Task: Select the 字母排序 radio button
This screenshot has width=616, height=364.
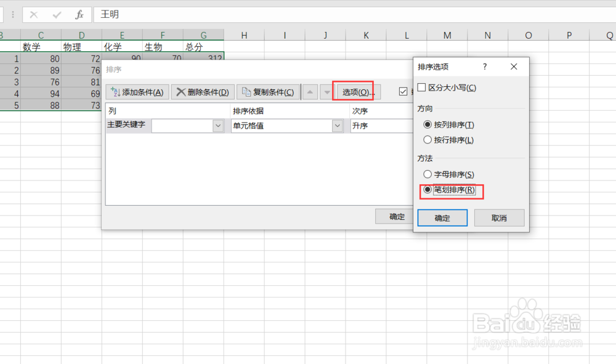Action: 428,174
